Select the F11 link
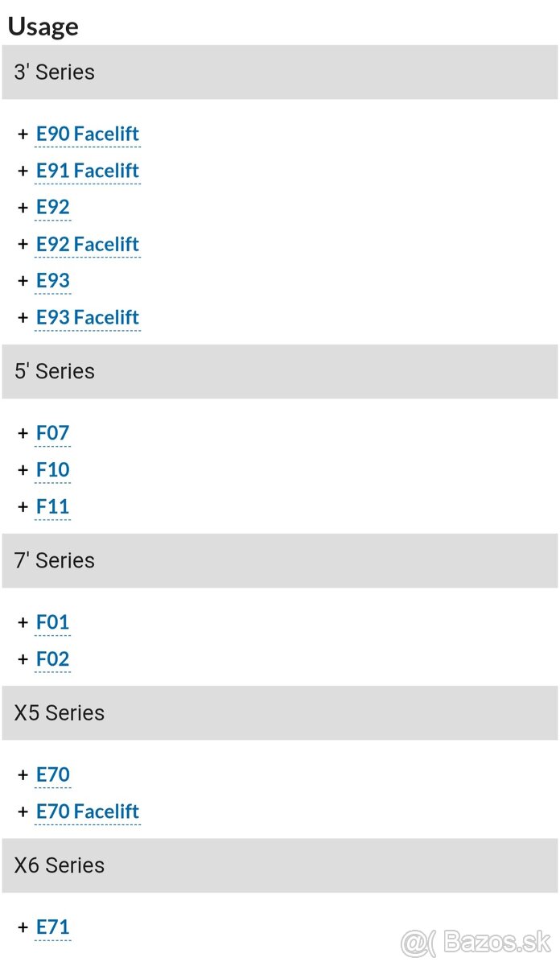The height and width of the screenshot is (966, 560). click(x=53, y=506)
